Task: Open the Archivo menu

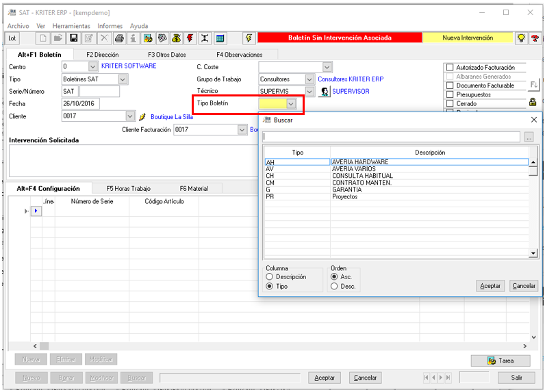Action: pyautogui.click(x=18, y=26)
